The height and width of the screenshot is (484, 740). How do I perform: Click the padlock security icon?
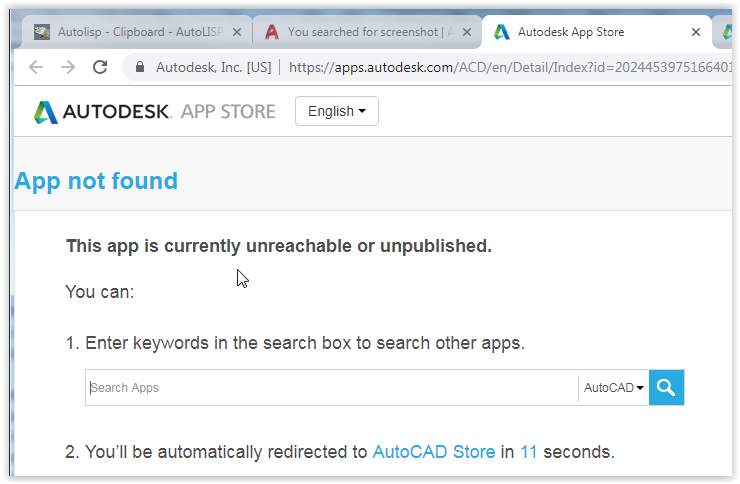(x=140, y=67)
